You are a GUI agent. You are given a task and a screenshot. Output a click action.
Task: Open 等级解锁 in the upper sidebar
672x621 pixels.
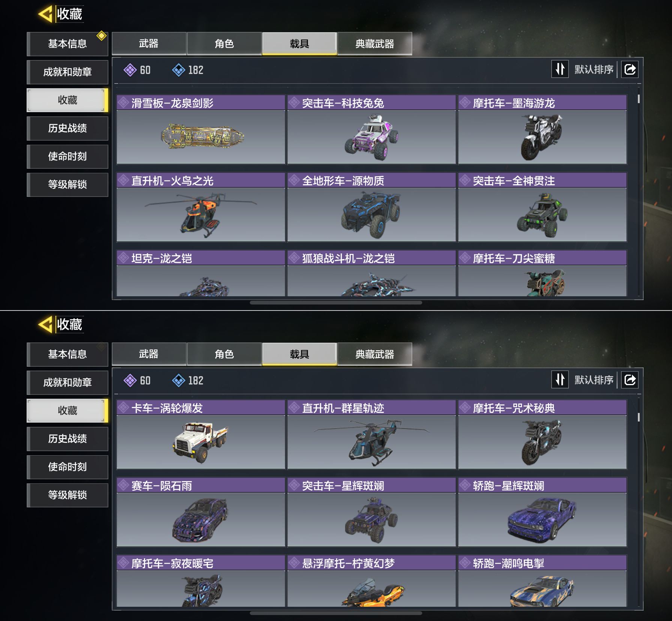pos(67,184)
